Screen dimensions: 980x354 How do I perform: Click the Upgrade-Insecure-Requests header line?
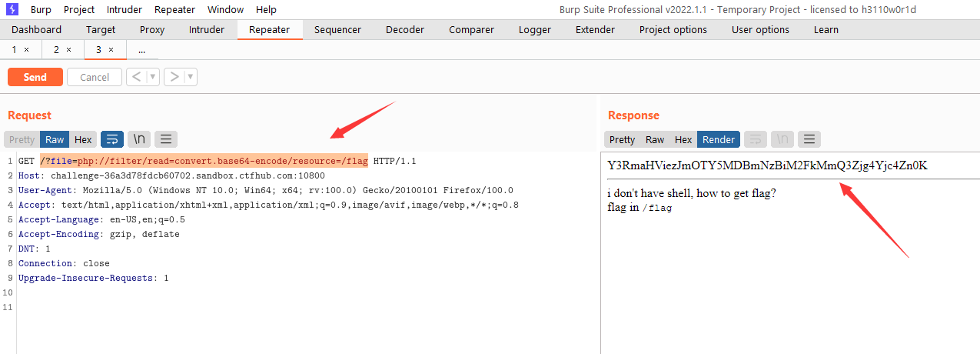point(93,278)
